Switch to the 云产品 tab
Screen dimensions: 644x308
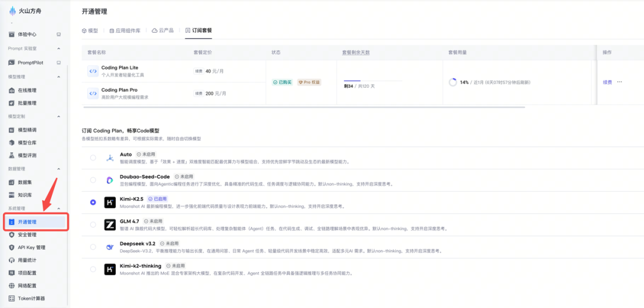coord(163,30)
